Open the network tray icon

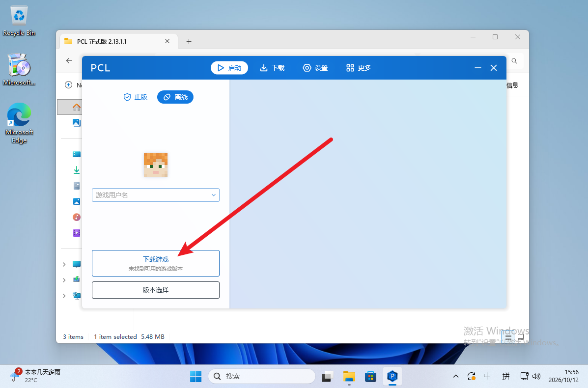coord(525,376)
